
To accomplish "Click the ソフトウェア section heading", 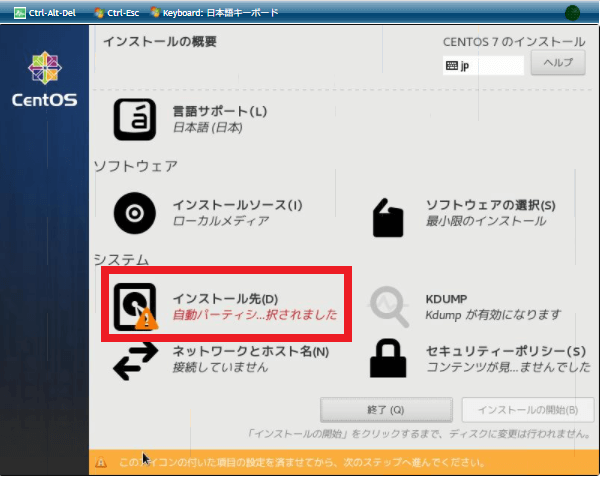I will [136, 166].
